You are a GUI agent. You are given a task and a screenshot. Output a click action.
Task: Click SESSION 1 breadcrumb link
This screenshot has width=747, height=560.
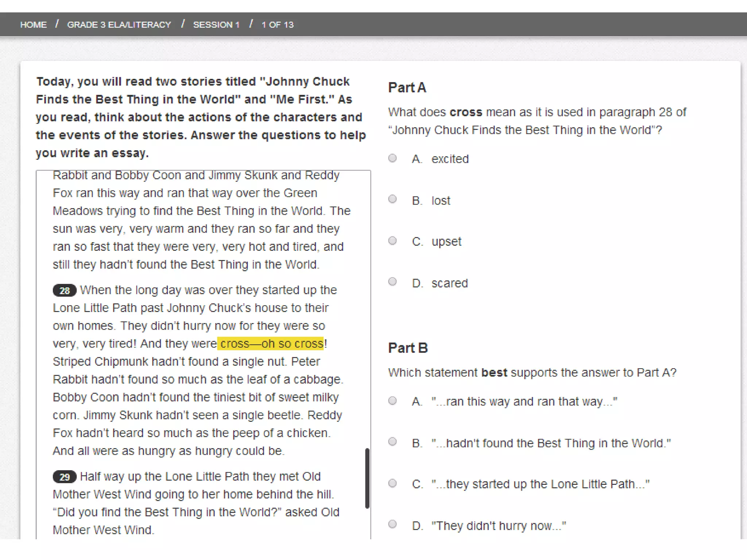[216, 25]
